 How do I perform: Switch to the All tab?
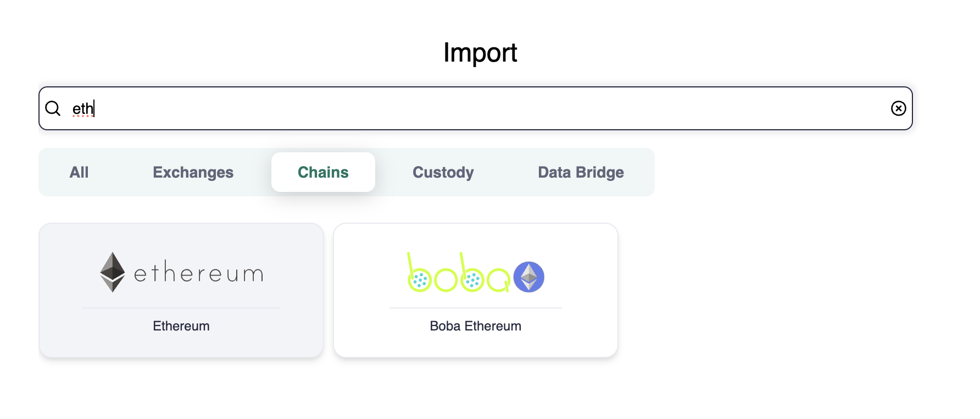[x=79, y=172]
